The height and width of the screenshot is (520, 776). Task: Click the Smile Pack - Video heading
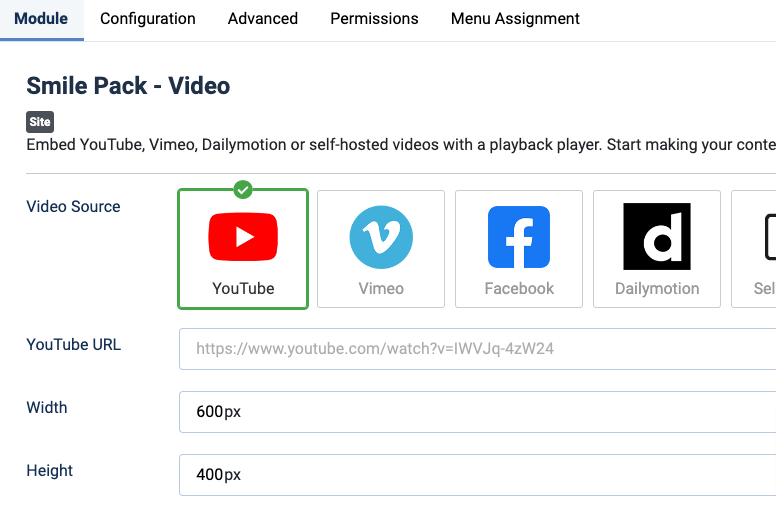[x=128, y=86]
